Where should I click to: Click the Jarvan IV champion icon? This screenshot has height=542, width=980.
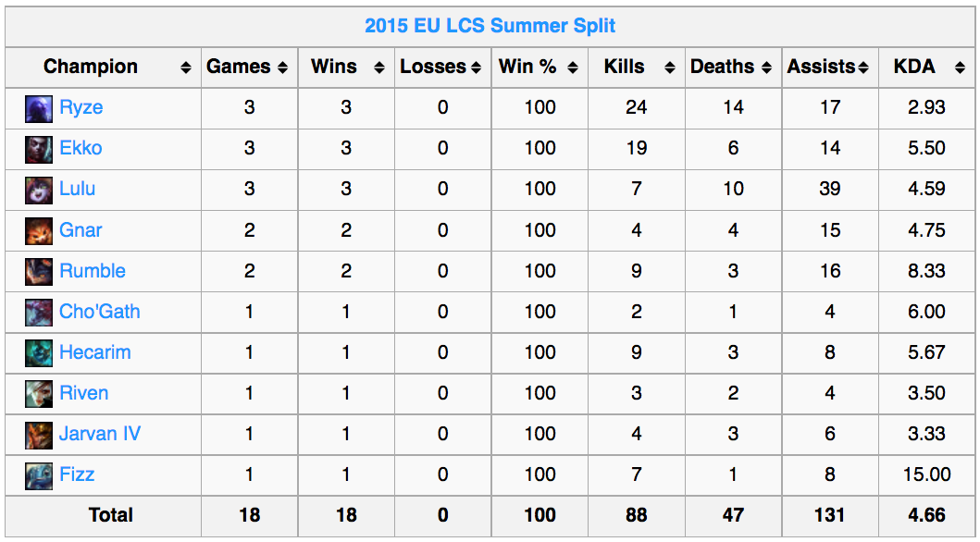coord(39,436)
